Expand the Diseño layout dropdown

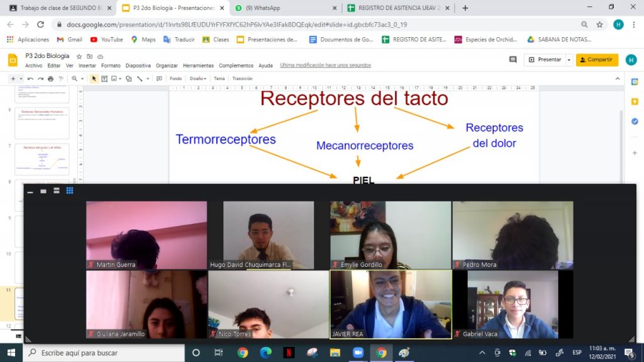coord(197,79)
